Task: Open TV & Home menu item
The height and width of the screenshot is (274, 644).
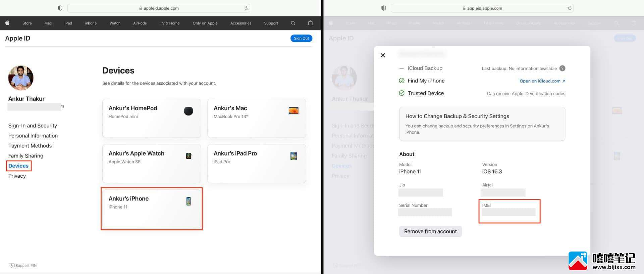Action: tap(170, 23)
